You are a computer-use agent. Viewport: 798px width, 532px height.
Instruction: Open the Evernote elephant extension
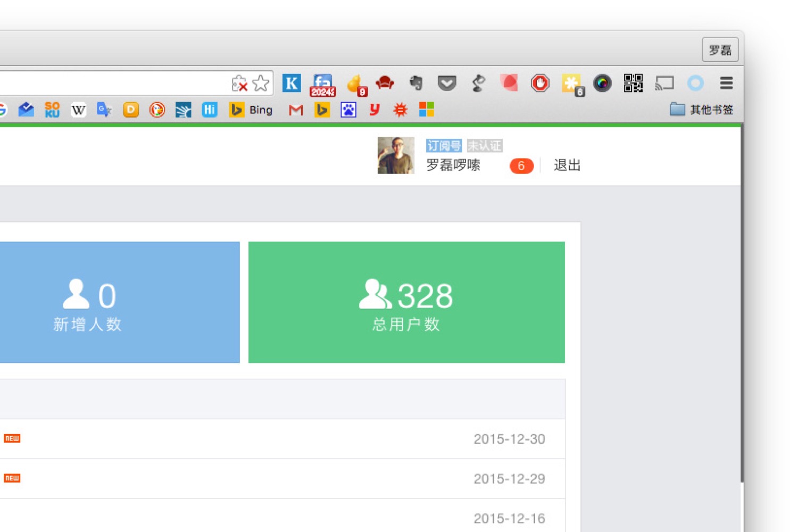click(x=416, y=83)
